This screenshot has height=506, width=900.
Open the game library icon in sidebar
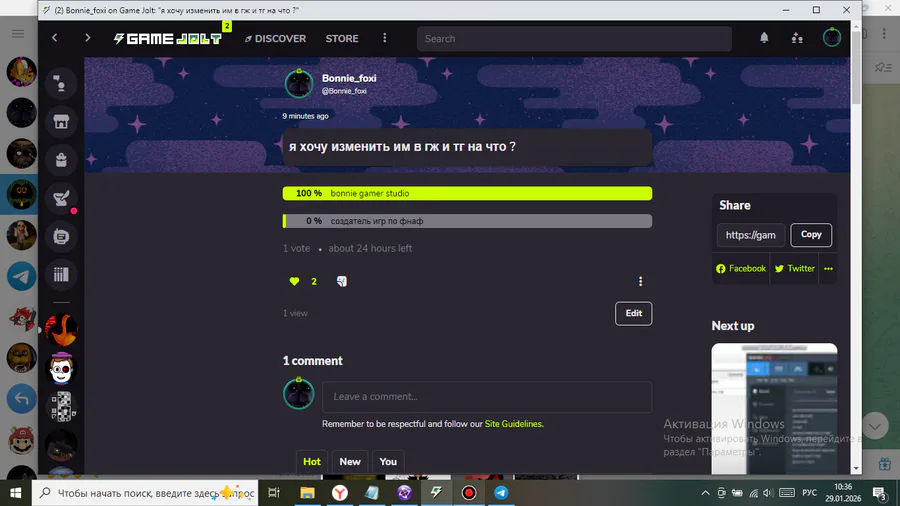[61, 275]
